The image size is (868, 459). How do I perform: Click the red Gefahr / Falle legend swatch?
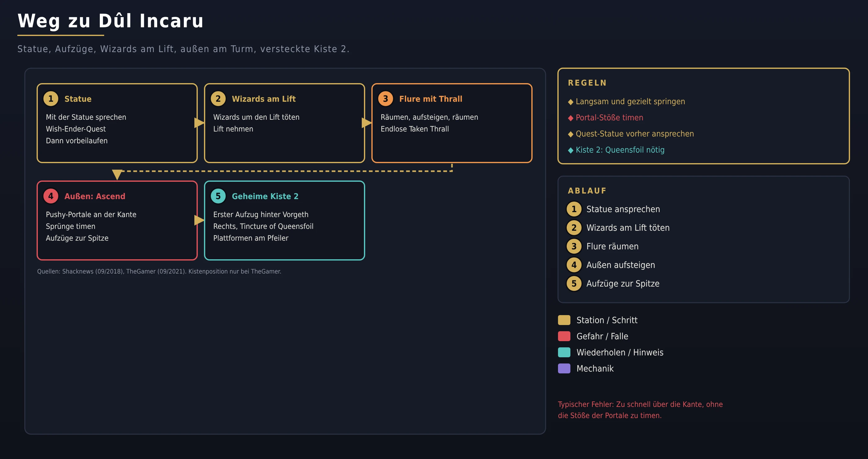pos(564,336)
